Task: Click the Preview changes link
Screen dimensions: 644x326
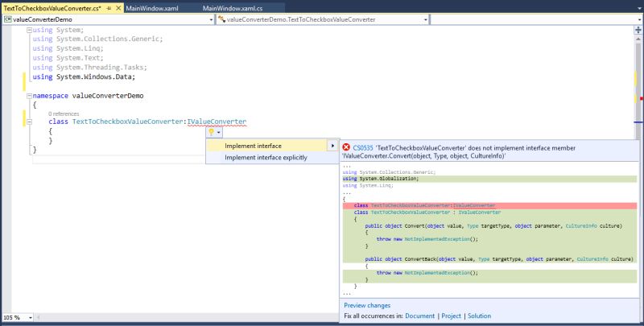Action: tap(367, 305)
